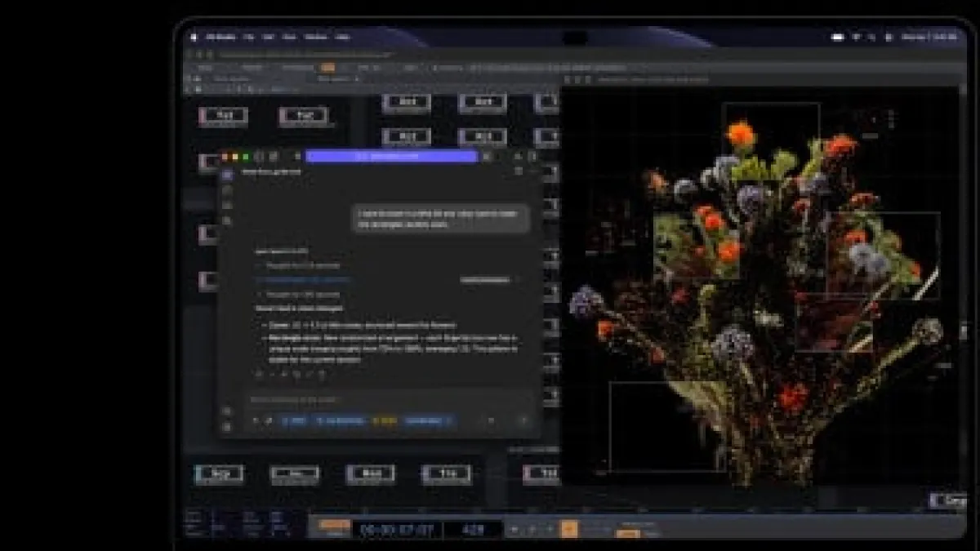
Task: Expand the Thought line above the blue link
Action: 298,265
